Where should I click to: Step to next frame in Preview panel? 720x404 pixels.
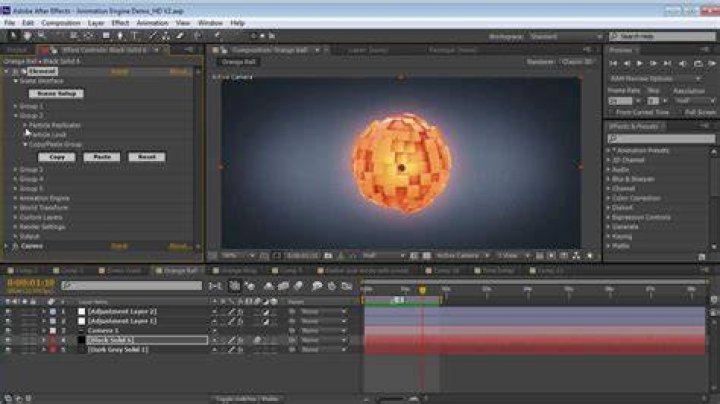(x=653, y=64)
